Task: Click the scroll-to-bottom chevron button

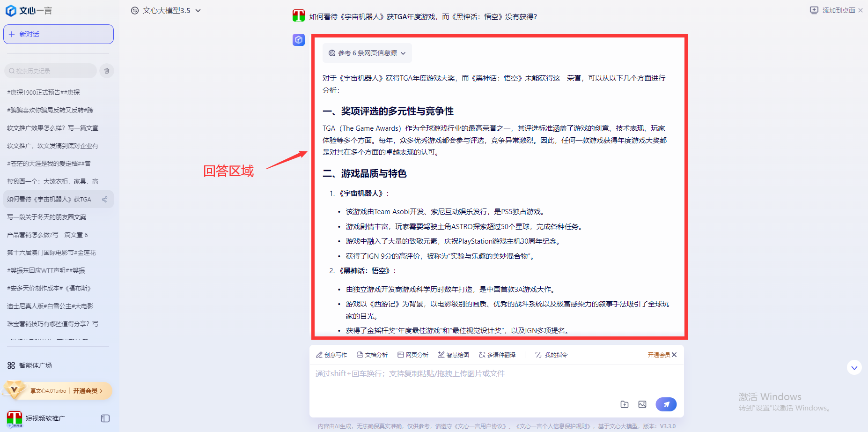Action: [x=854, y=368]
